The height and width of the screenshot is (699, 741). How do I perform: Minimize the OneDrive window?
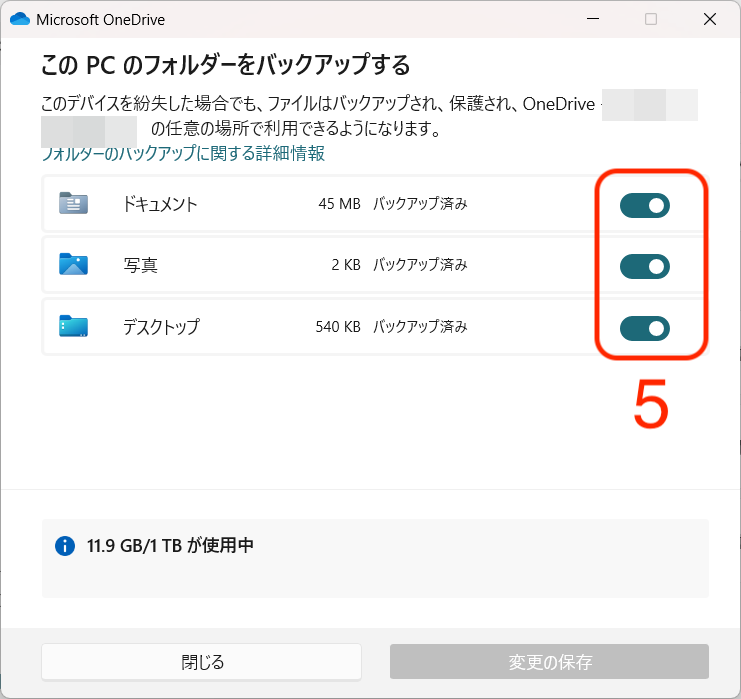[593, 19]
